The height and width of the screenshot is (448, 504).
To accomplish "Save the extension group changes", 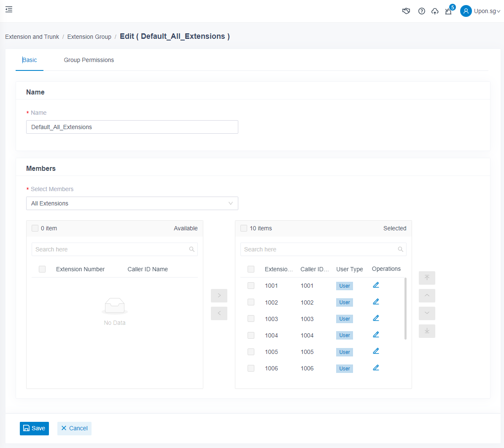I will [34, 428].
